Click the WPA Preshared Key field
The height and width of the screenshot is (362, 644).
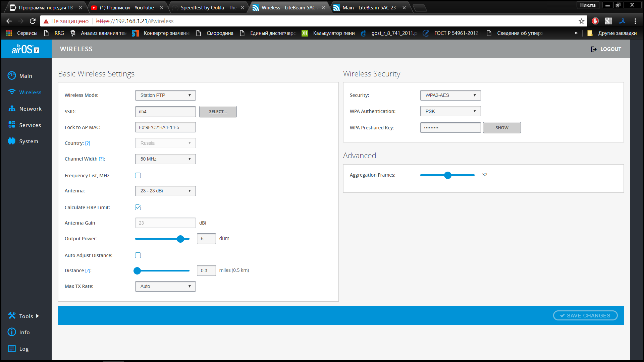450,128
